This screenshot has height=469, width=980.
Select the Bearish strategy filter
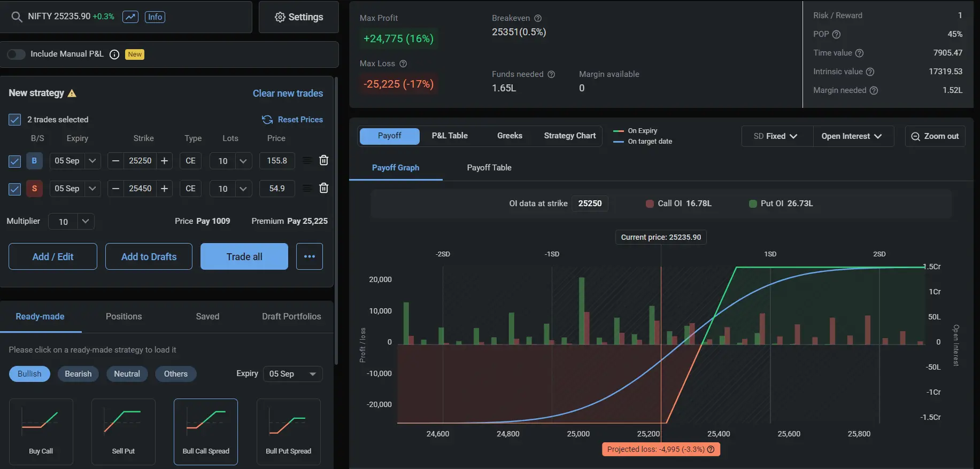(78, 374)
